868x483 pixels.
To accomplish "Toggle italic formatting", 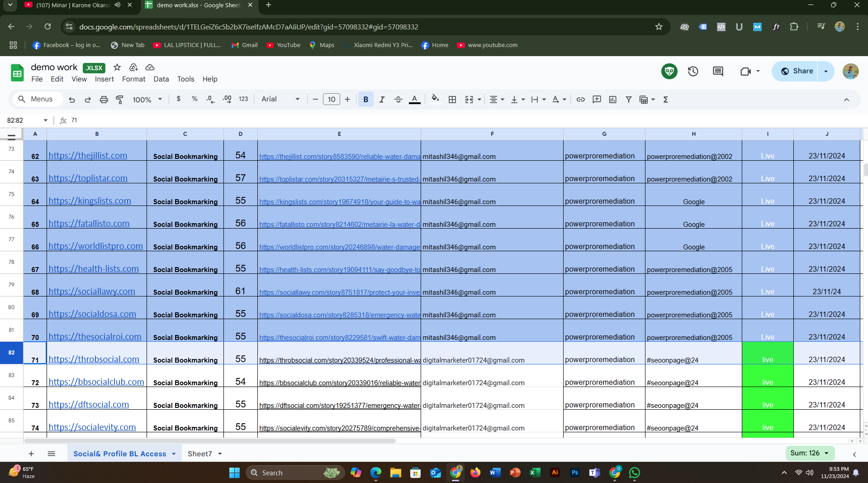I will click(382, 100).
